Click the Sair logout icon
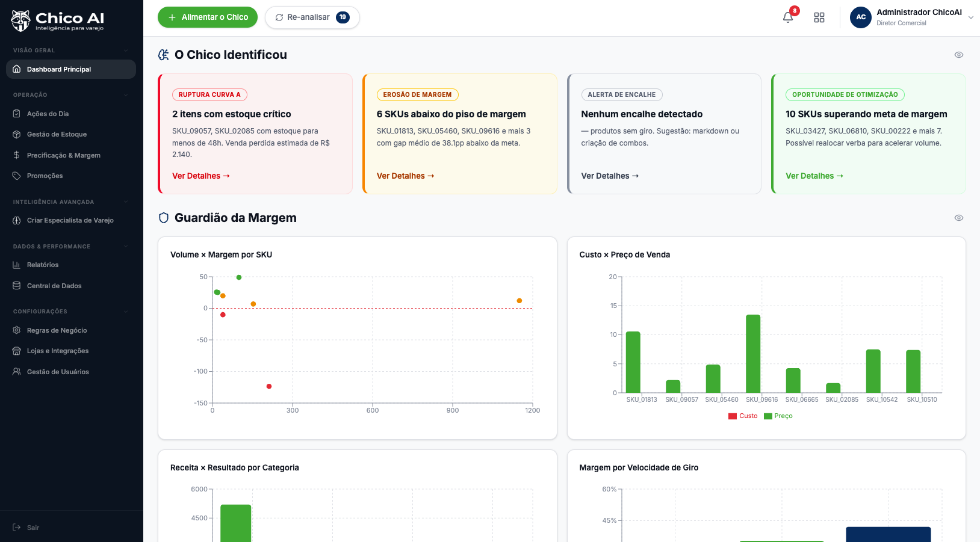Screen dimensions: 980x542 [x=17, y=528]
